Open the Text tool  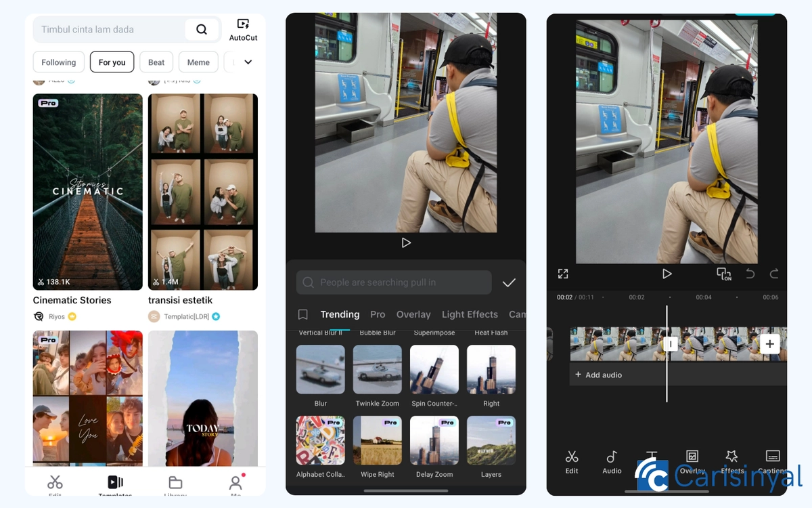tap(652, 461)
